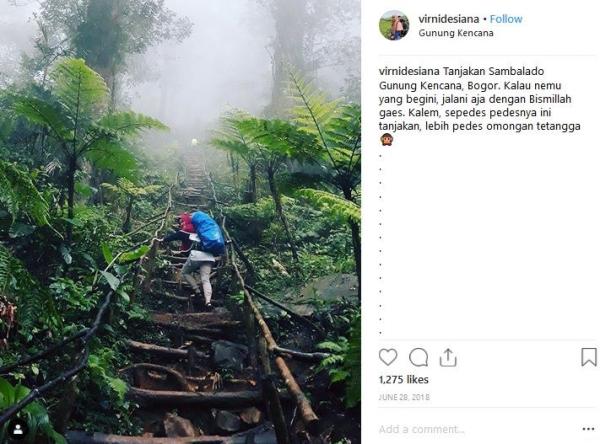The image size is (600, 444).
Task: Click the hiker with blue backpack
Action: pyautogui.click(x=201, y=250)
